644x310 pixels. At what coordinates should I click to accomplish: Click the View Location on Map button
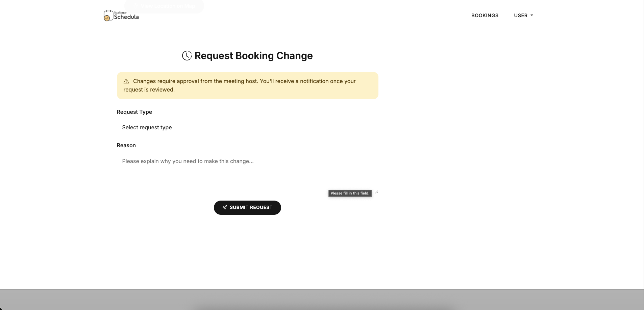coord(165,6)
